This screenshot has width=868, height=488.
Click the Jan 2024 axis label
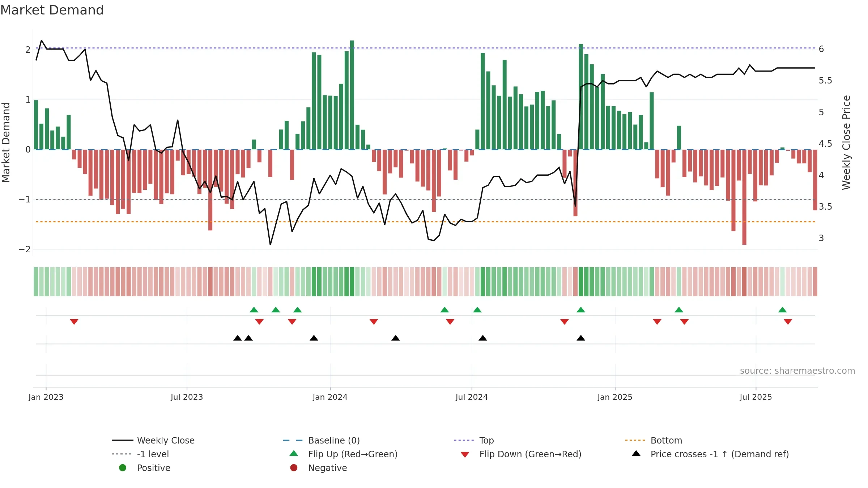pos(330,397)
